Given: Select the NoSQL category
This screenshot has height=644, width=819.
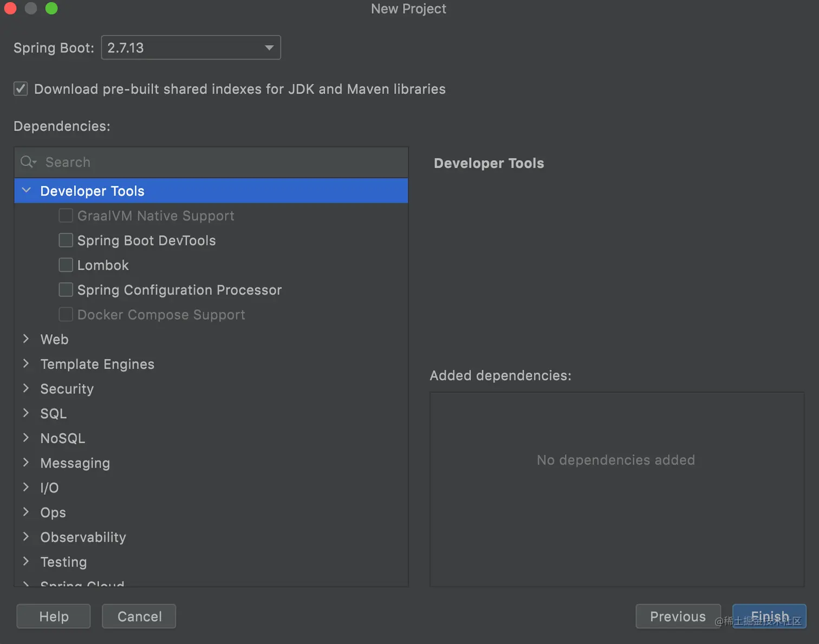Looking at the screenshot, I should [x=63, y=438].
